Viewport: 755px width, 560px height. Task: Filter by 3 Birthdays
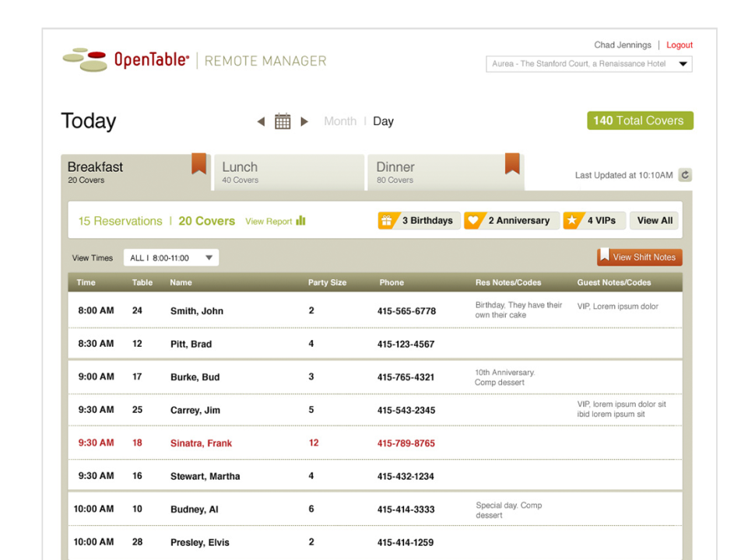(419, 221)
